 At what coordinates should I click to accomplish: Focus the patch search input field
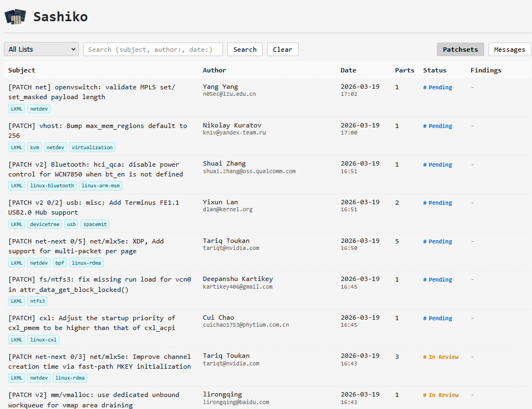[153, 49]
